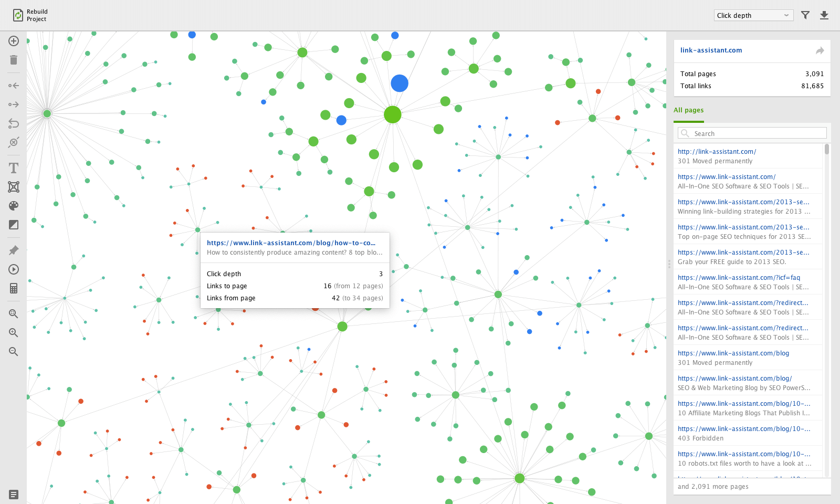Open http://link-assistant.com/ 301 Moved permanently entry

748,156
